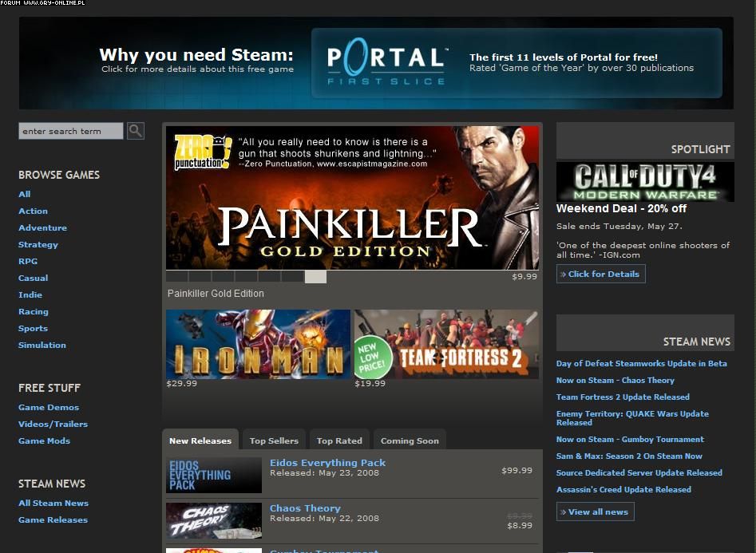Browse Racing games

[x=34, y=311]
